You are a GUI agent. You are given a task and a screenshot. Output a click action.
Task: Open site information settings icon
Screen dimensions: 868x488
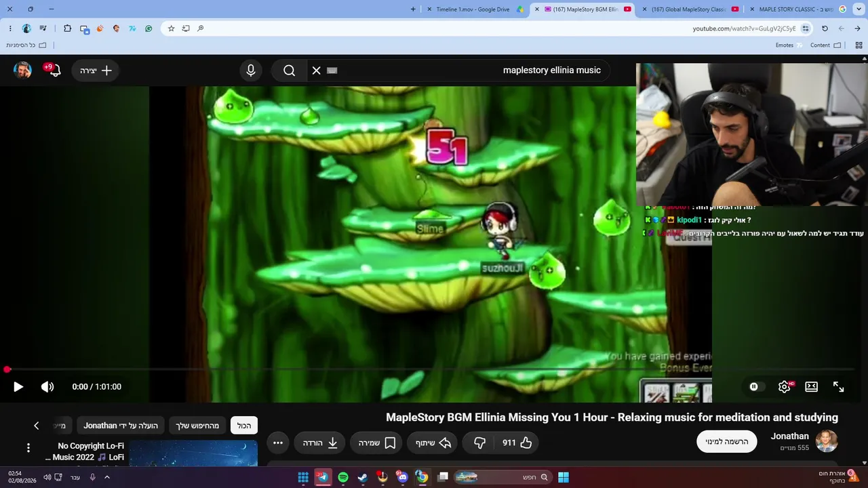coord(806,28)
